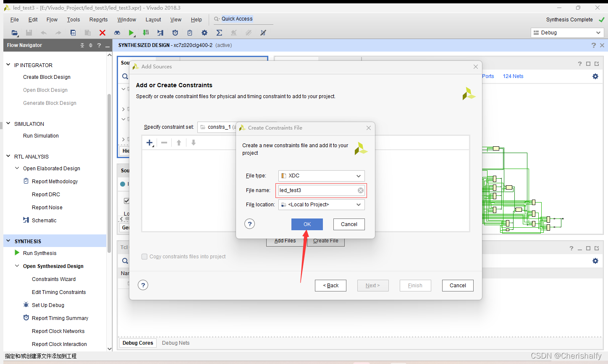Toggle Copy constraints files into project checkbox

pyautogui.click(x=144, y=257)
